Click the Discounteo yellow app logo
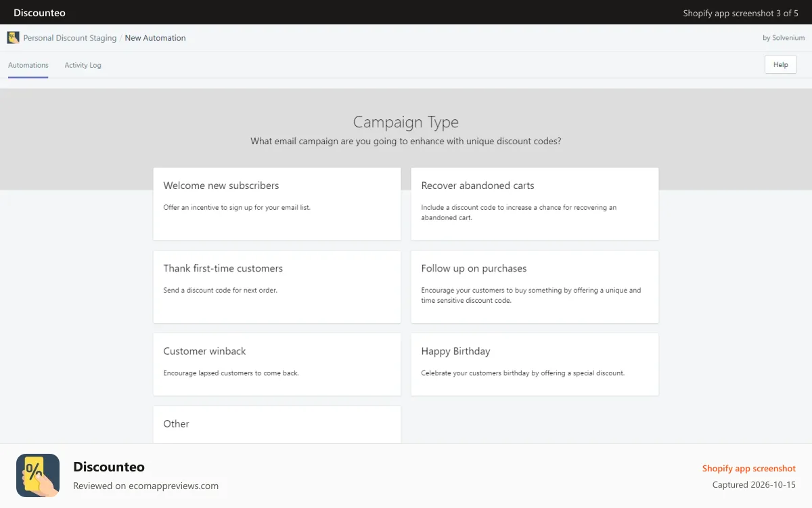The width and height of the screenshot is (812, 508). [x=38, y=475]
